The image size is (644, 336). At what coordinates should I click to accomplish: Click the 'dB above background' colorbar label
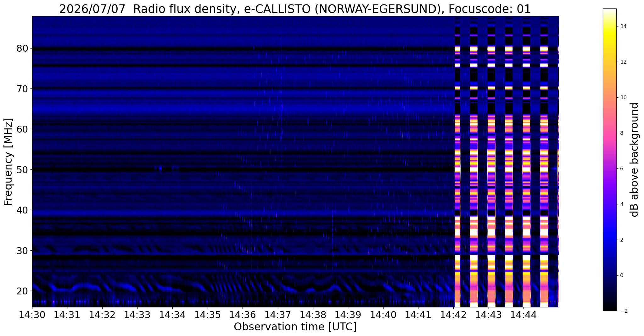[x=635, y=160]
